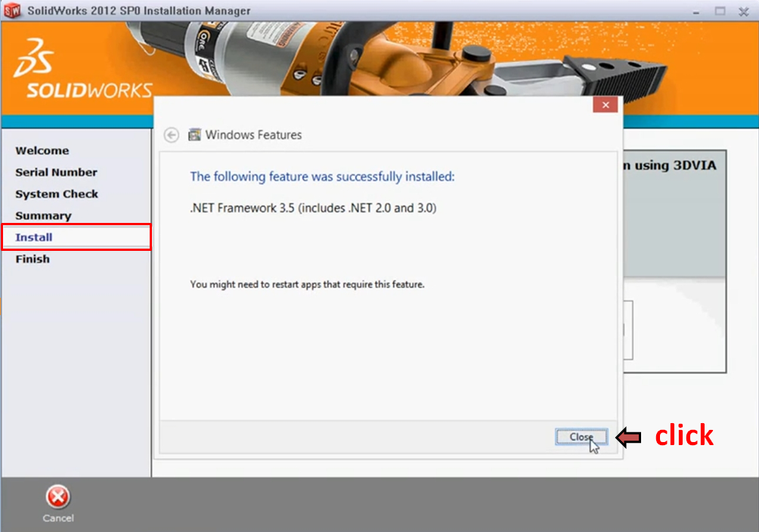Click the .NET Framework 3.5 text line

point(313,208)
